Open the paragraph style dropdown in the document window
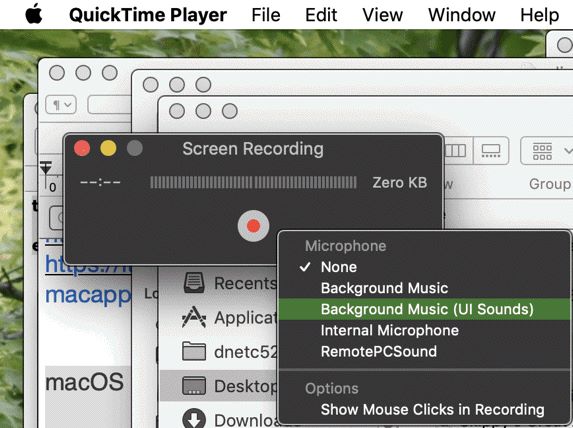573x428 pixels. click(61, 105)
